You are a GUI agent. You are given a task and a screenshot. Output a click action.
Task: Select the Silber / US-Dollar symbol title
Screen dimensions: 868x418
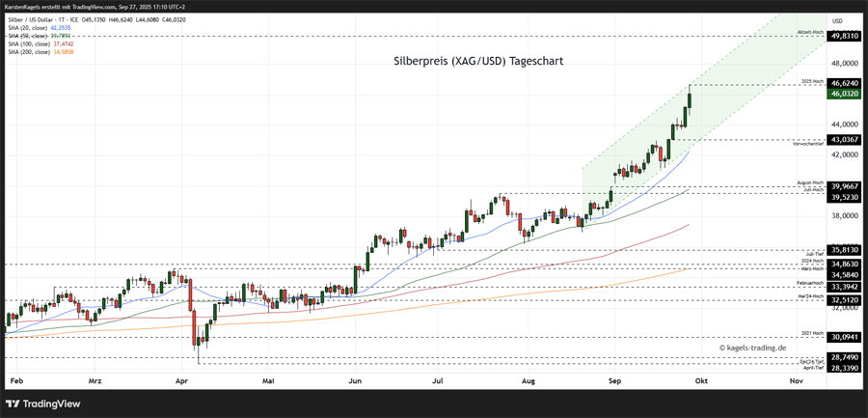41,19
